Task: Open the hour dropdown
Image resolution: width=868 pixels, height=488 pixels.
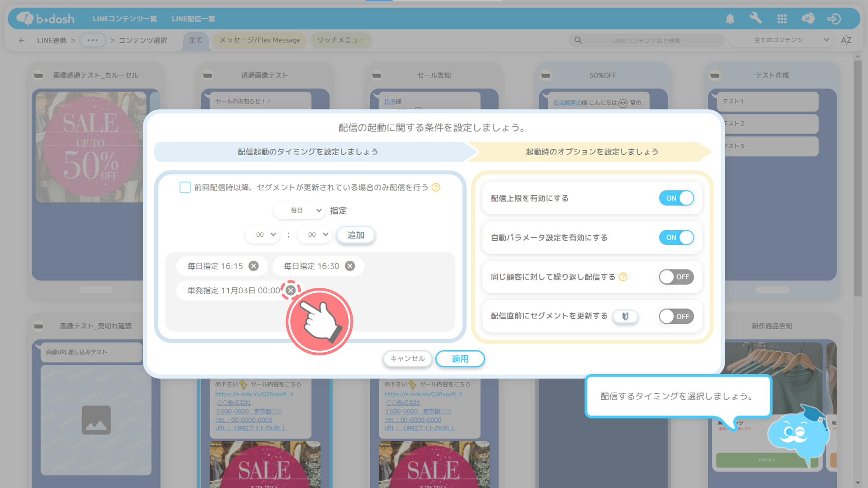Action: (263, 235)
